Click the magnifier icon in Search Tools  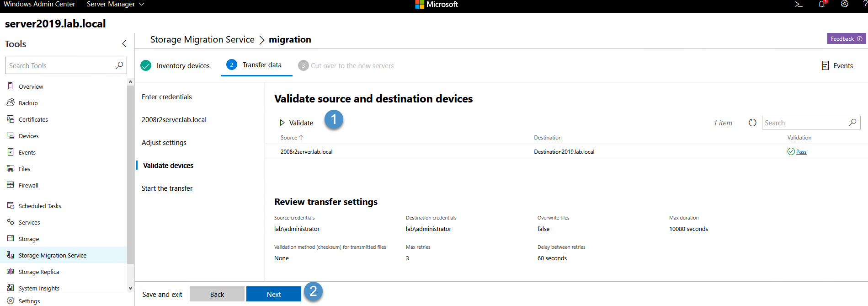pos(119,65)
